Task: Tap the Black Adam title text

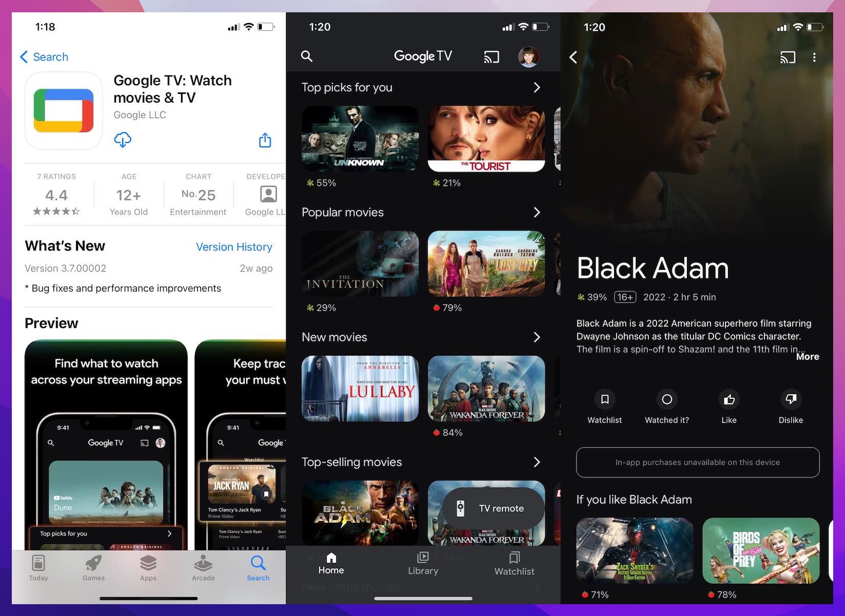Action: coord(652,268)
